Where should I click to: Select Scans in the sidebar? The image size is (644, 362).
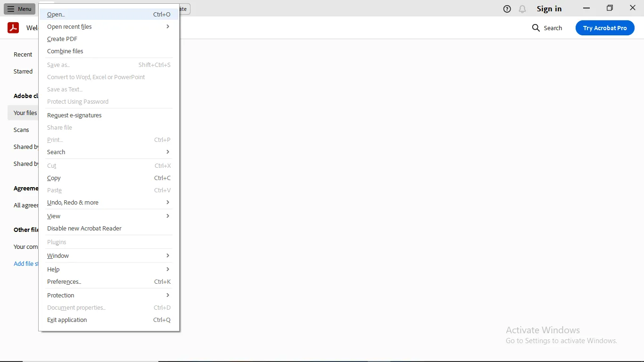(22, 130)
